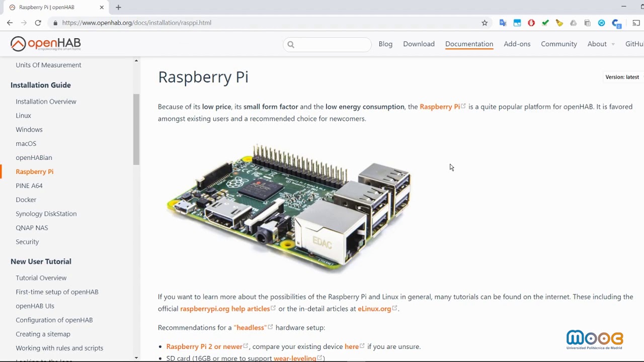Click the search magnifier icon

(x=291, y=44)
